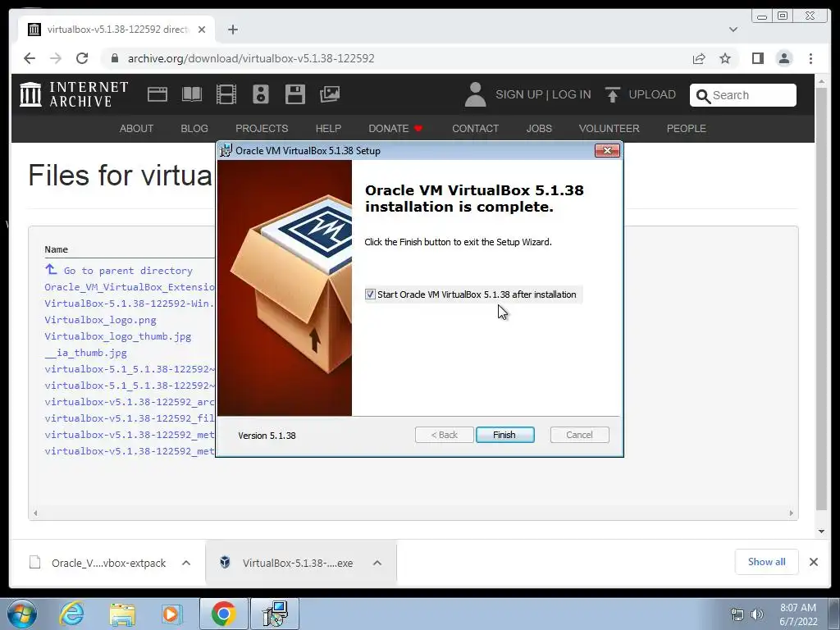Reload the page in Chrome
Image resolution: width=840 pixels, height=630 pixels.
[x=82, y=58]
